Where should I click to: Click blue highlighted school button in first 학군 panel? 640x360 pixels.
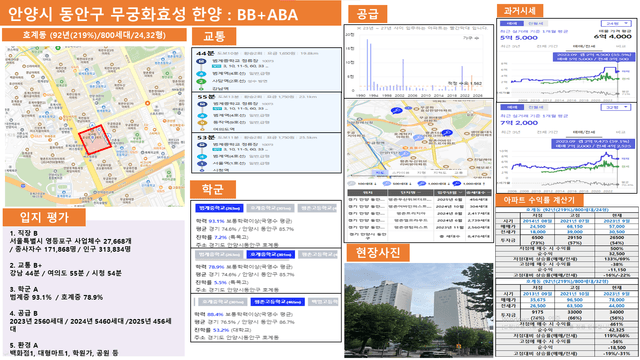219,208
